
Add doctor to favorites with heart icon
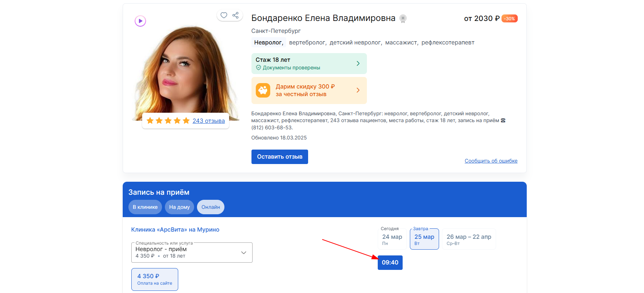[224, 15]
